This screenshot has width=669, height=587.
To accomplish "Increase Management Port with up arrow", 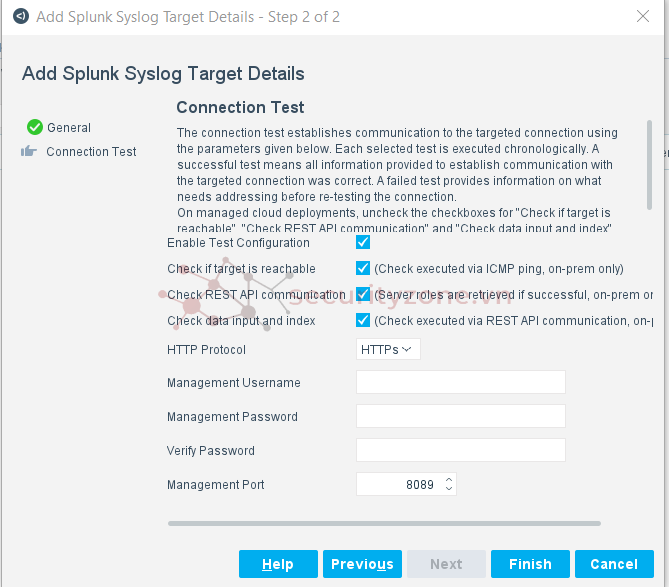I will tap(448, 480).
